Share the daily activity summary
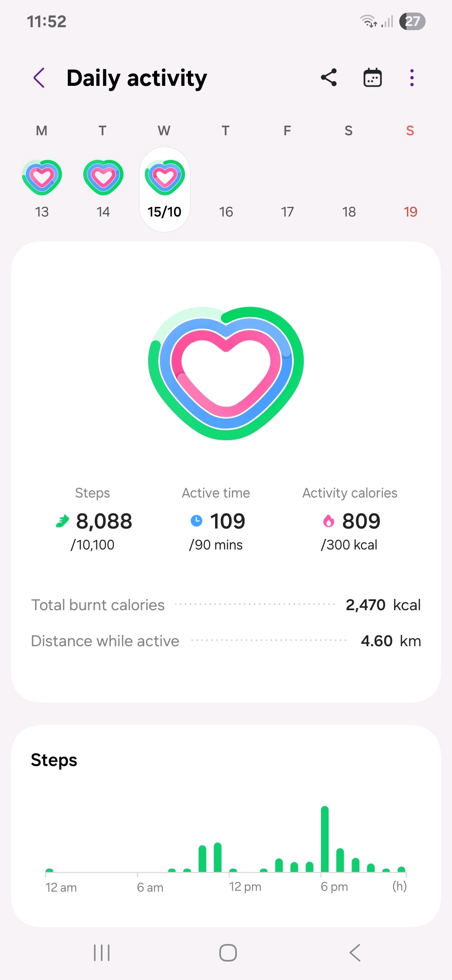Screen dimensions: 452x980 tap(329, 77)
